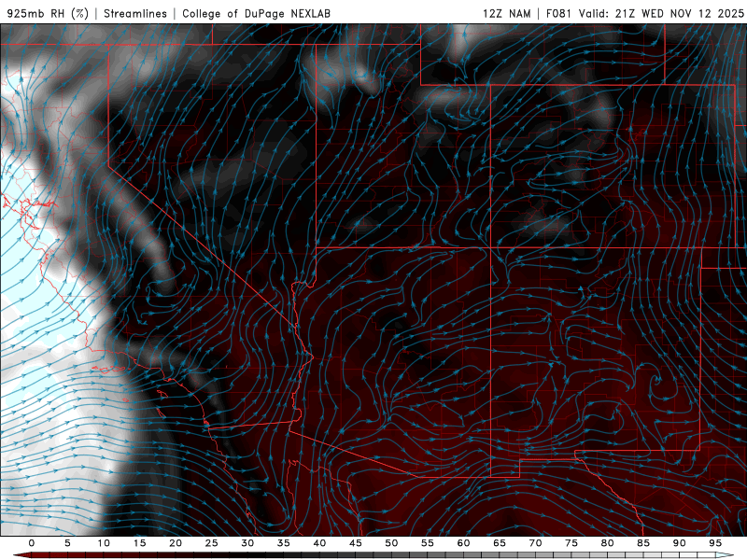This screenshot has width=747, height=560.
Task: Click the '25' label on the color scale
Action: pos(212,543)
